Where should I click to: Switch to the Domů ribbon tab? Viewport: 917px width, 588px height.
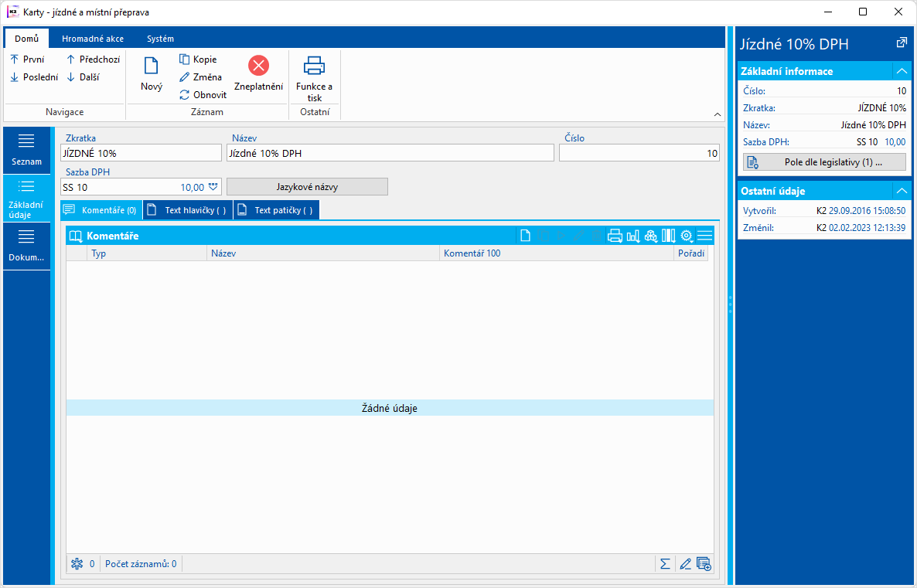pos(27,39)
